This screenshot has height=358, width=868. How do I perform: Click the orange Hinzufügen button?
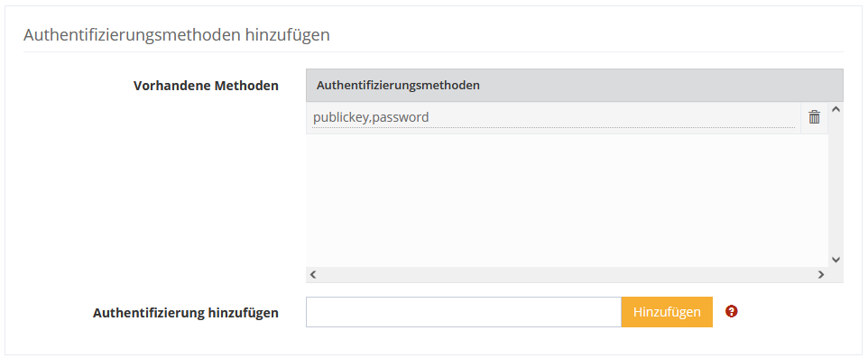click(x=667, y=312)
